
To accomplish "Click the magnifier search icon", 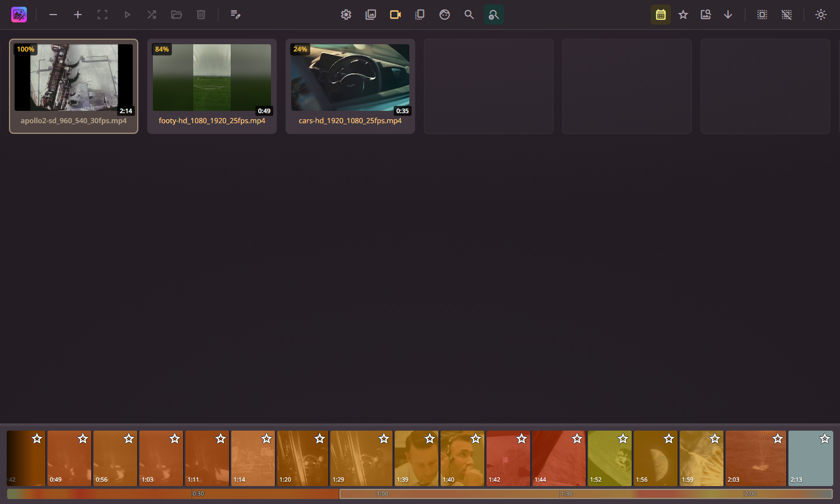I will [x=469, y=15].
